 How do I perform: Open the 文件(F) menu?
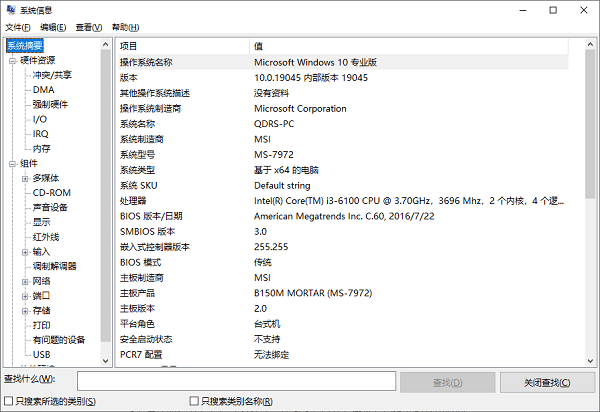point(17,26)
